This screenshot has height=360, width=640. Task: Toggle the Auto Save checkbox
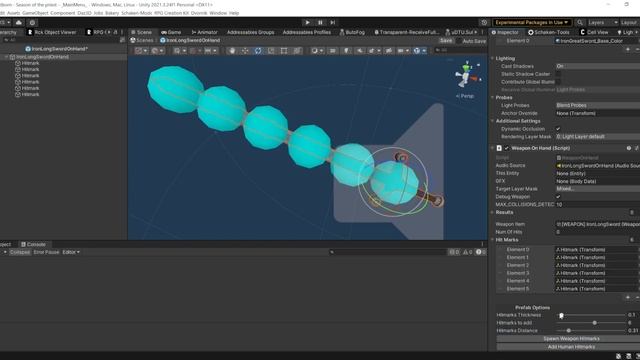[x=459, y=41]
